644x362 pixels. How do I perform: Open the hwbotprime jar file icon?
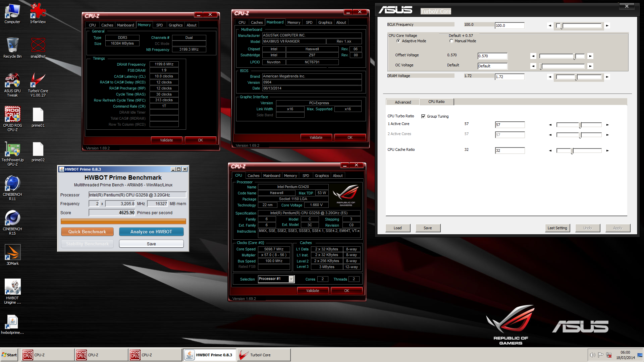point(12,325)
